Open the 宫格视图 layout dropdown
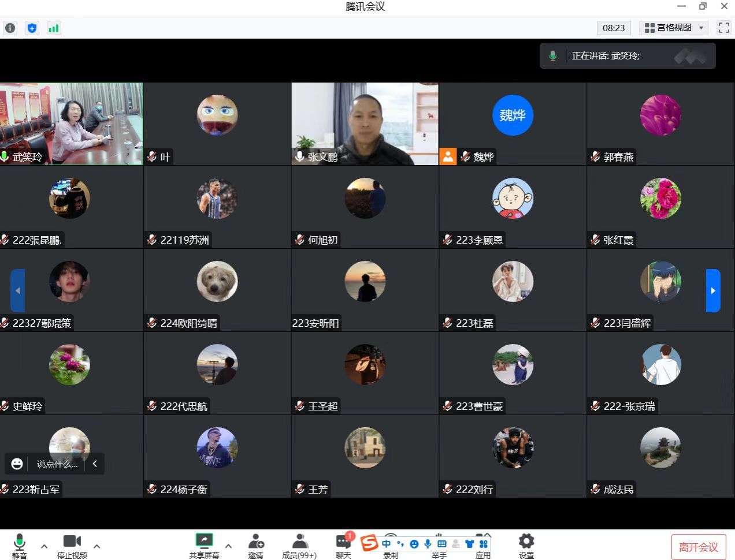This screenshot has width=735, height=560. pyautogui.click(x=674, y=28)
